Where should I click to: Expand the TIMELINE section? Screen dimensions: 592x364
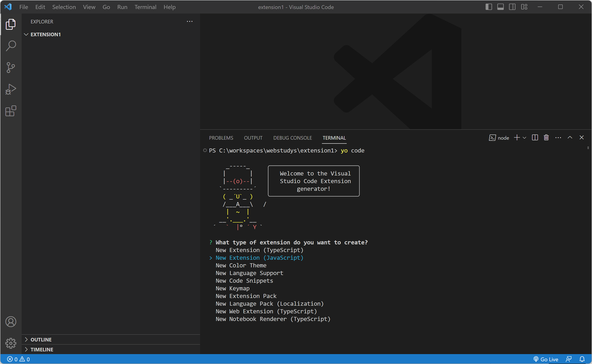click(42, 349)
